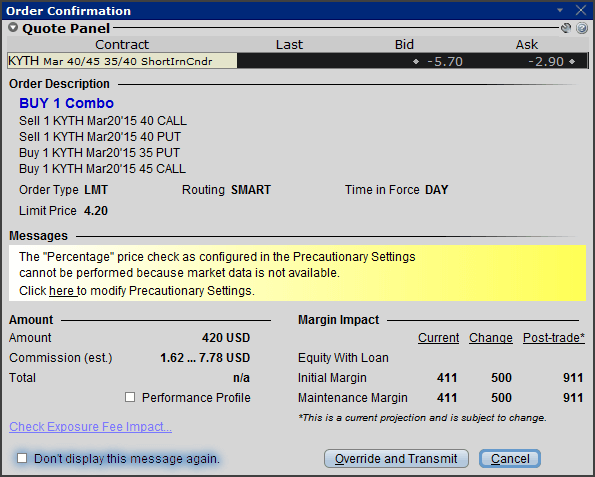Click the diamond marker next to Bid price
The height and width of the screenshot is (477, 595).
click(x=416, y=61)
